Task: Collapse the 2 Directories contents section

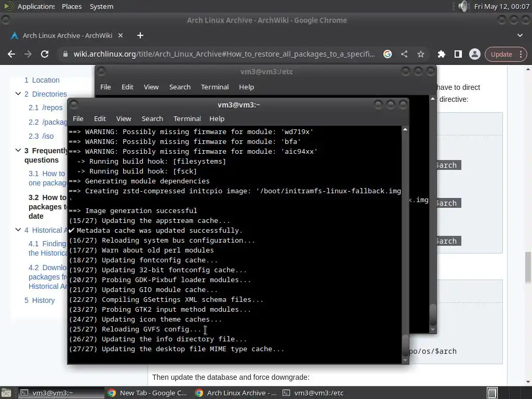Action: click(18, 94)
